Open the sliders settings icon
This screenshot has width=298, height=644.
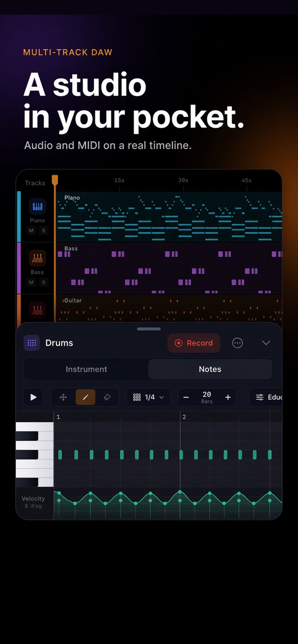pos(259,397)
